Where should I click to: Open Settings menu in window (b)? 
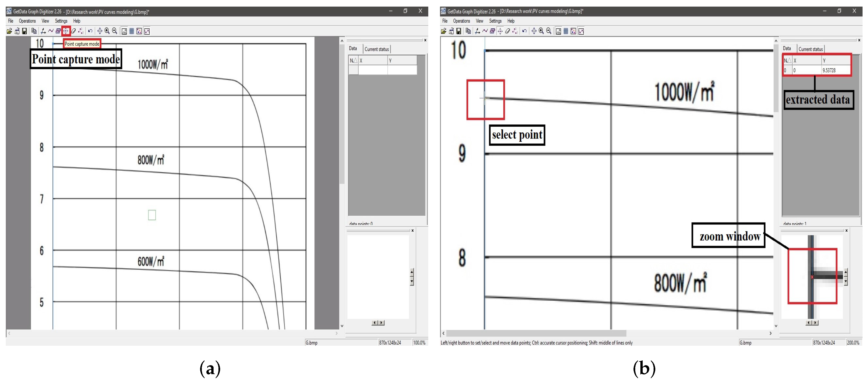(495, 21)
